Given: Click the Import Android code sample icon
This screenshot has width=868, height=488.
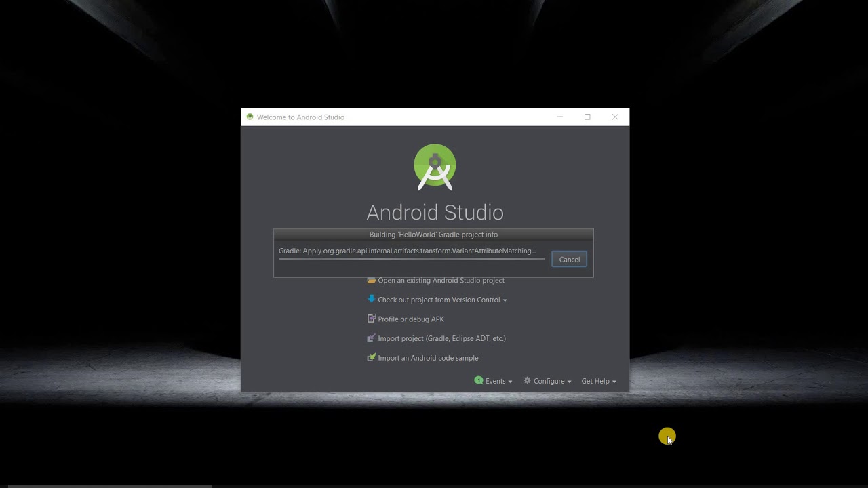Looking at the screenshot, I should (372, 357).
